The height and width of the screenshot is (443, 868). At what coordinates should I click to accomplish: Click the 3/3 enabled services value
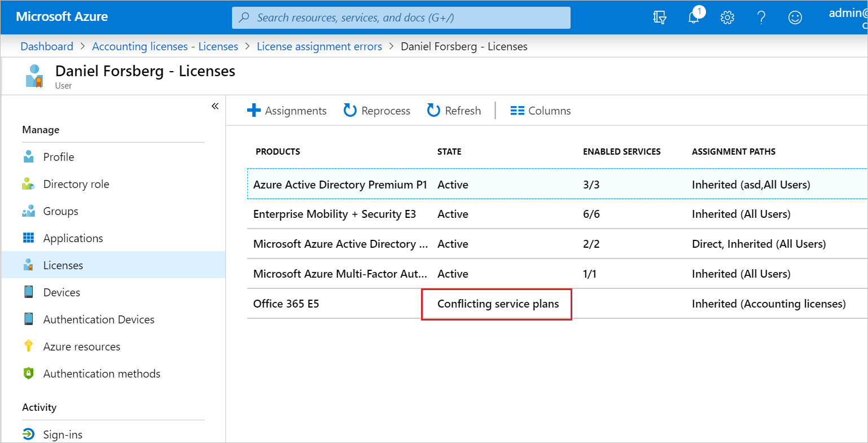pyautogui.click(x=591, y=185)
